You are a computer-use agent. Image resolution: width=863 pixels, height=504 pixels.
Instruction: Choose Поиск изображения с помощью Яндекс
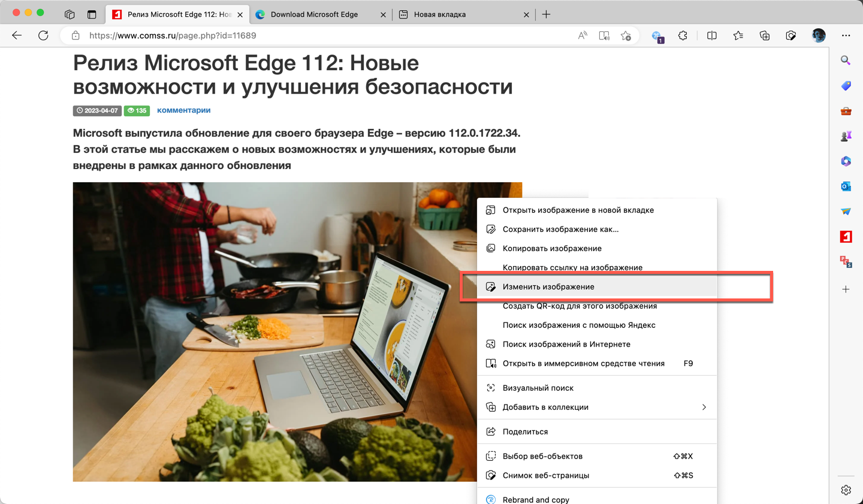click(x=597, y=325)
